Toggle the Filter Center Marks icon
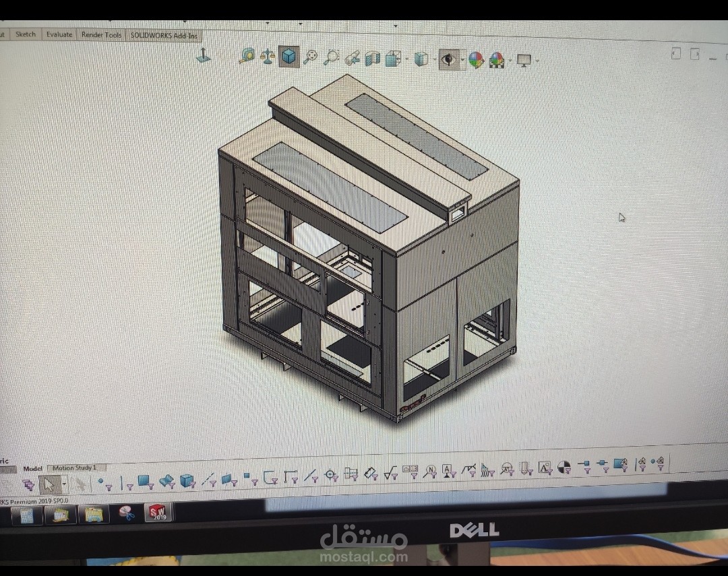The image size is (728, 576). 331,475
